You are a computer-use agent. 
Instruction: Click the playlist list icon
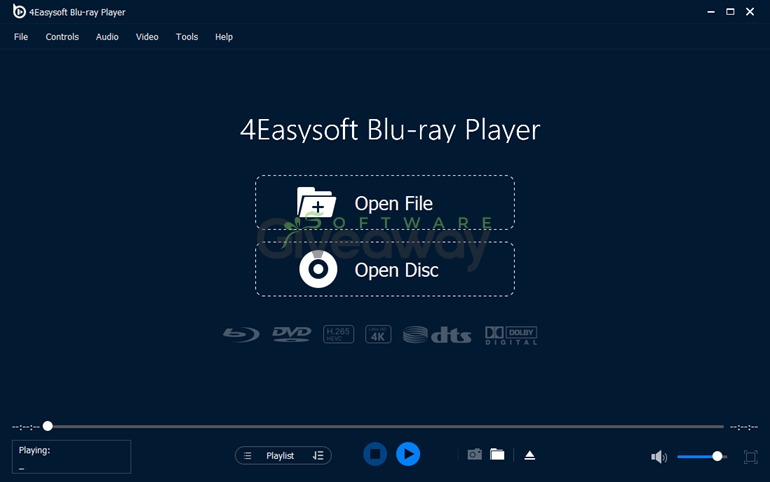tap(248, 456)
